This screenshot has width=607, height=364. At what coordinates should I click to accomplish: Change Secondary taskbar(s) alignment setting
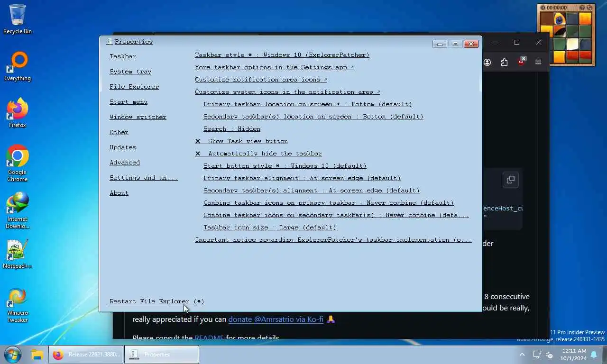point(312,191)
